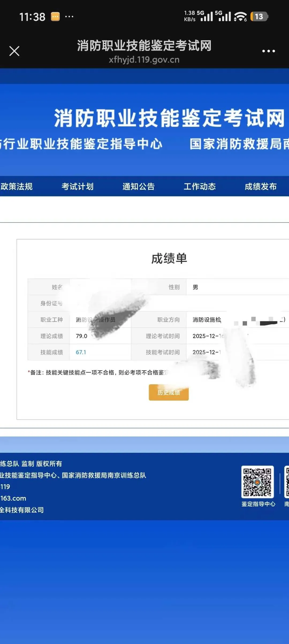Tap the 消防职业技能鉴定考试网 banner title

169,118
